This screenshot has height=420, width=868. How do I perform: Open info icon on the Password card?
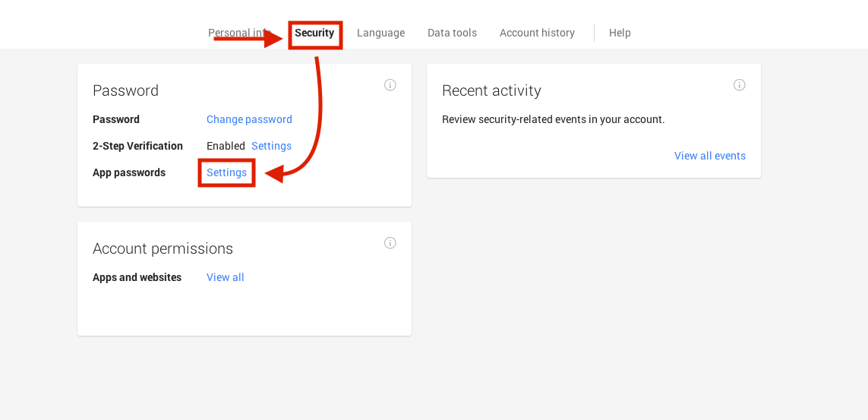point(390,85)
